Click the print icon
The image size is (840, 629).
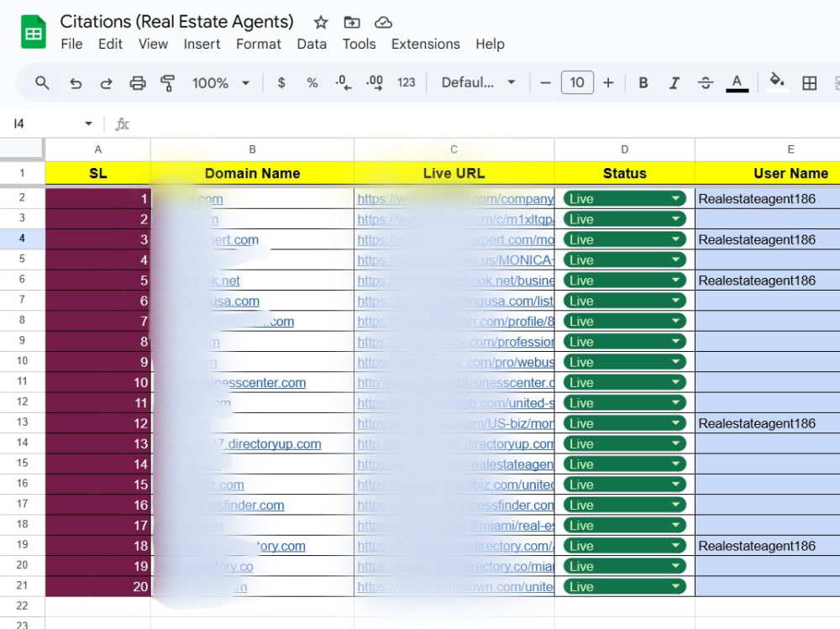tap(137, 83)
